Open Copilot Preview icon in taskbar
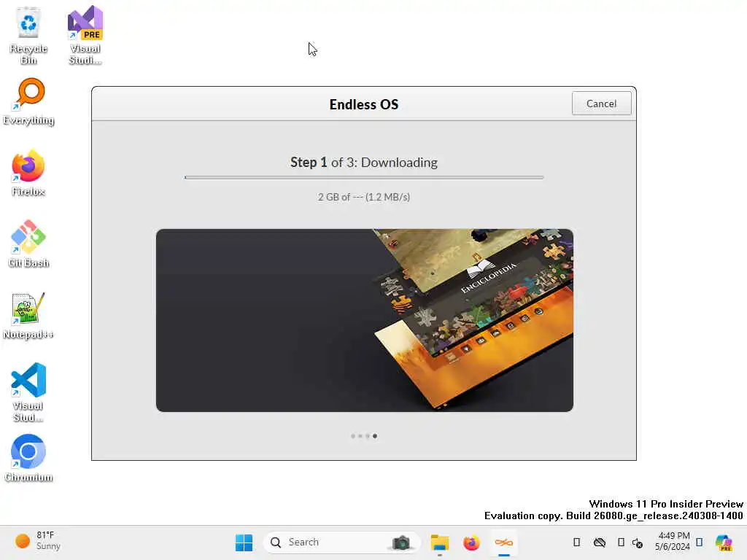The image size is (747, 560). [x=724, y=542]
